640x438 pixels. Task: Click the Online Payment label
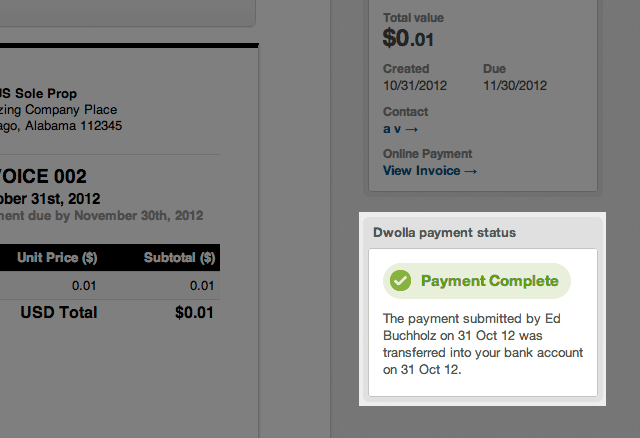coord(427,154)
